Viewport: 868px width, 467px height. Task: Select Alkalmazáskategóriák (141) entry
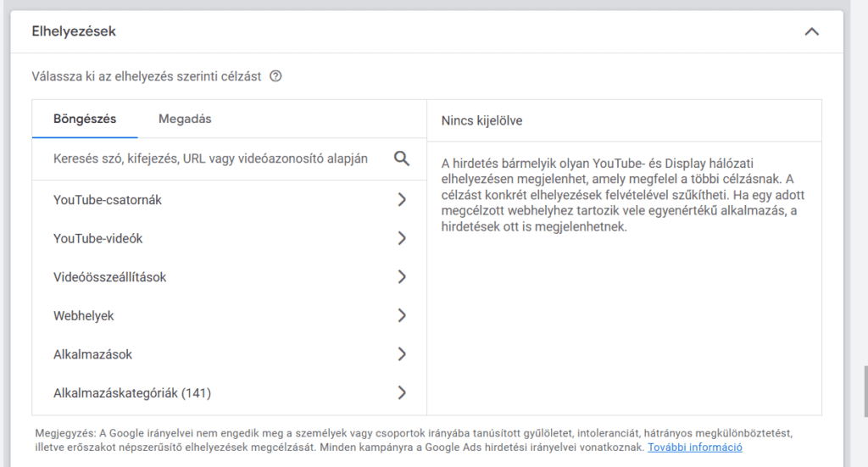tap(132, 393)
